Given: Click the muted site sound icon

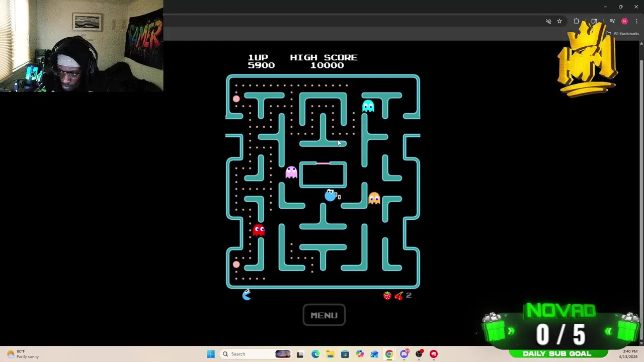Looking at the screenshot, I should (x=548, y=21).
